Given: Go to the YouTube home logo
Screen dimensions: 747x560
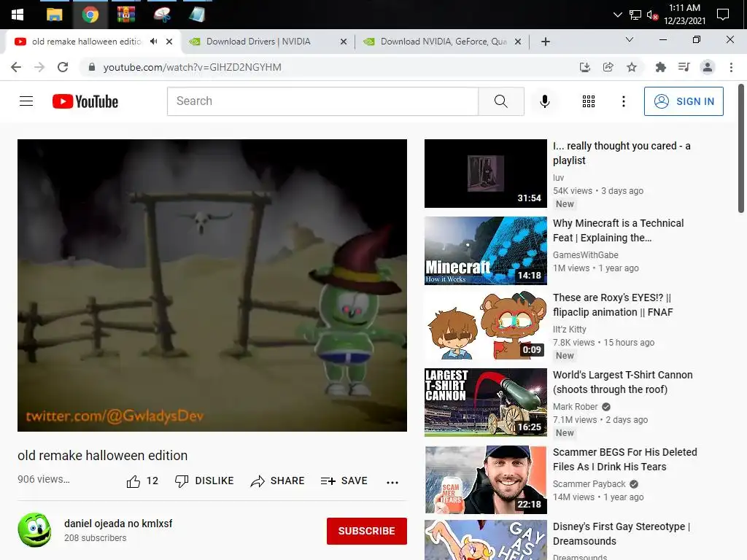Looking at the screenshot, I should tap(85, 101).
